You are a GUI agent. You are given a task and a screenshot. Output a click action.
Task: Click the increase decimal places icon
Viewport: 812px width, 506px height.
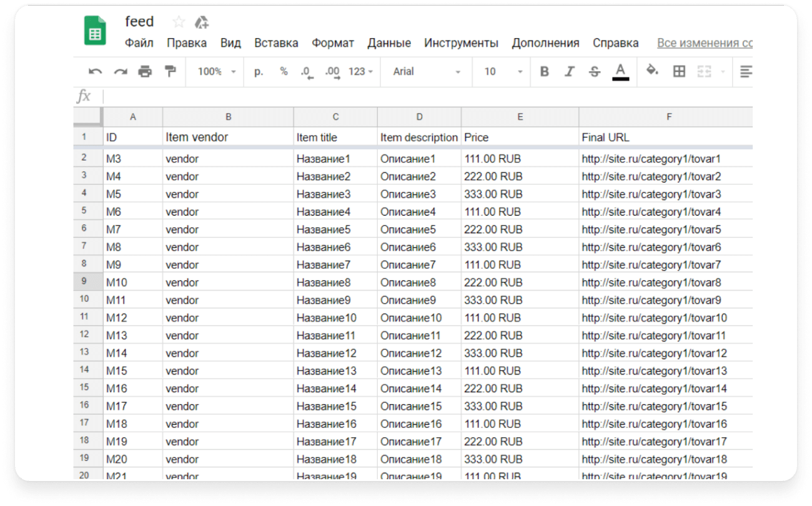click(x=332, y=72)
